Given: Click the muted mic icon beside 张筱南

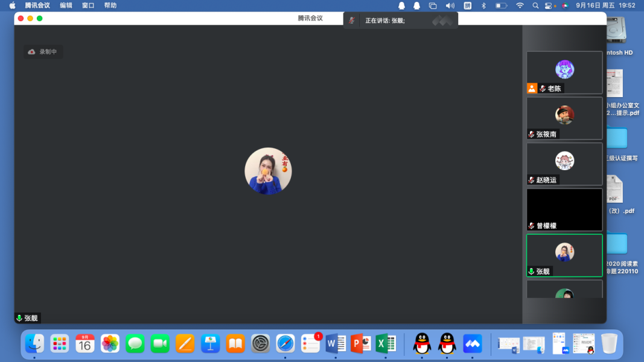Looking at the screenshot, I should 532,135.
